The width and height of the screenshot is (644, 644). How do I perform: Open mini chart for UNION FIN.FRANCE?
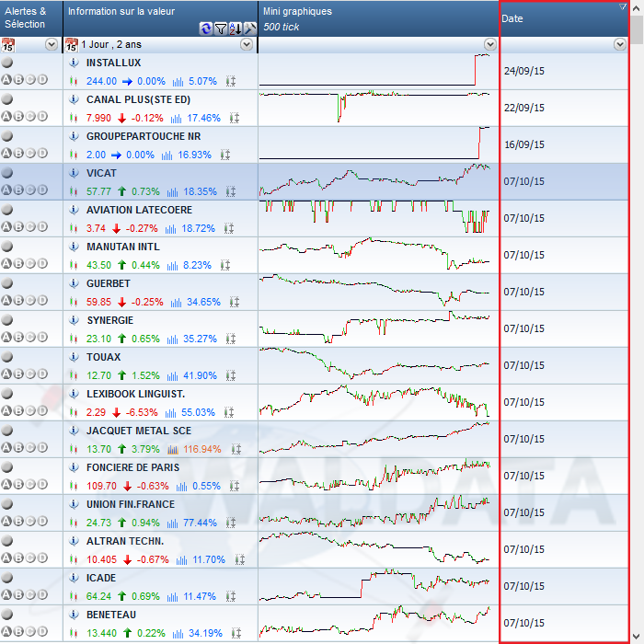coord(378,512)
